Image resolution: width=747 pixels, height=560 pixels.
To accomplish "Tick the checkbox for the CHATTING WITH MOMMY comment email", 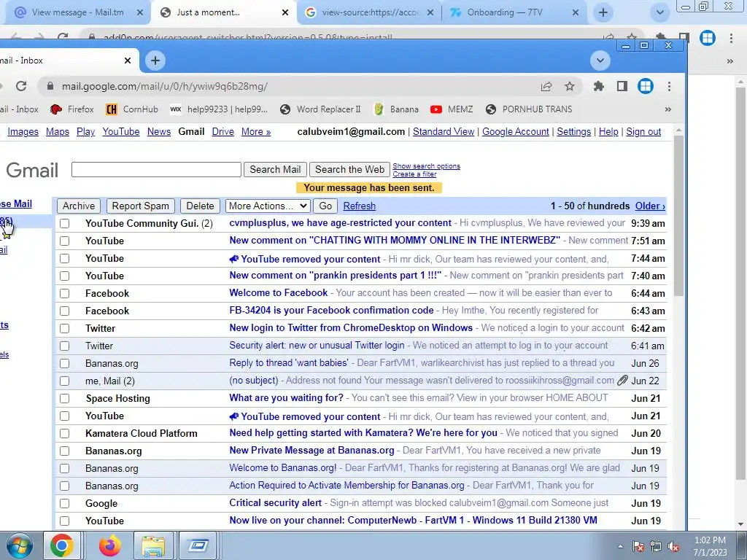I will pos(65,241).
